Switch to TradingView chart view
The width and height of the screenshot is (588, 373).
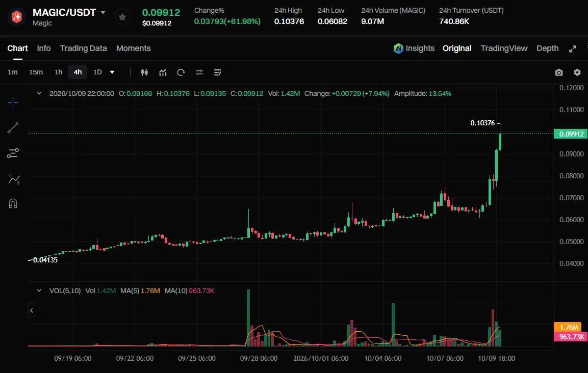coord(504,48)
